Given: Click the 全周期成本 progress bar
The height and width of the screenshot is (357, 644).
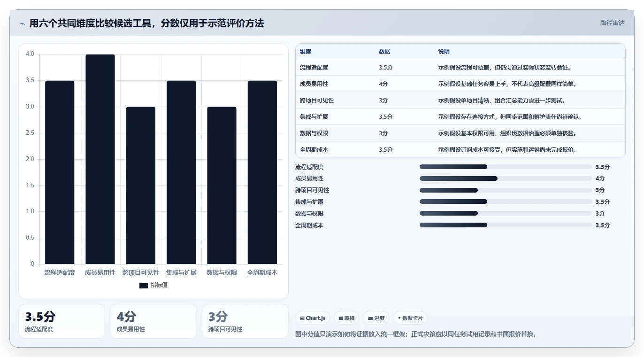Looking at the screenshot, I should click(506, 225).
